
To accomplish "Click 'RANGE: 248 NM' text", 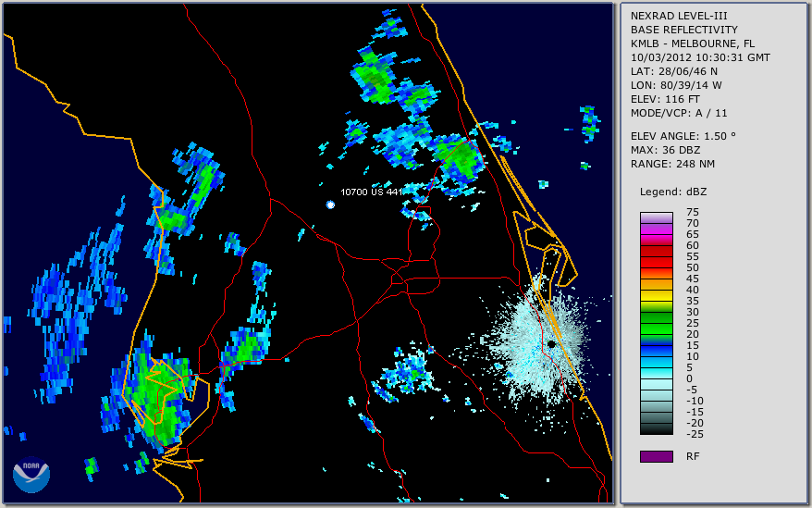I will tap(672, 165).
